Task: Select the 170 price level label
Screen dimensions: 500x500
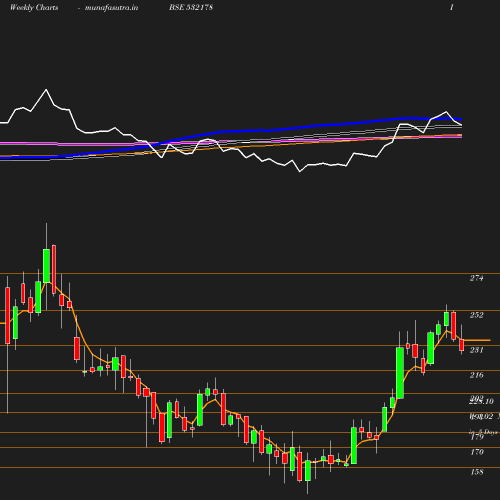Action: point(477,452)
